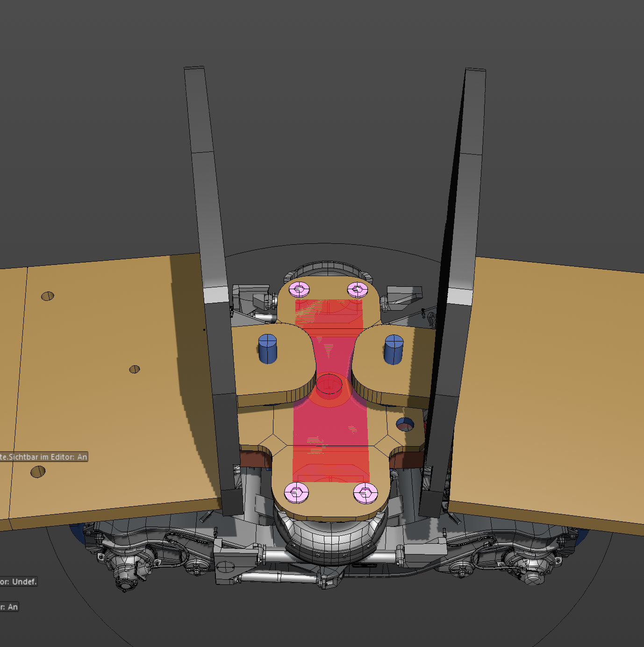644x647 pixels.
Task: Click the 'Undef.' tooltip label
Action: [18, 582]
